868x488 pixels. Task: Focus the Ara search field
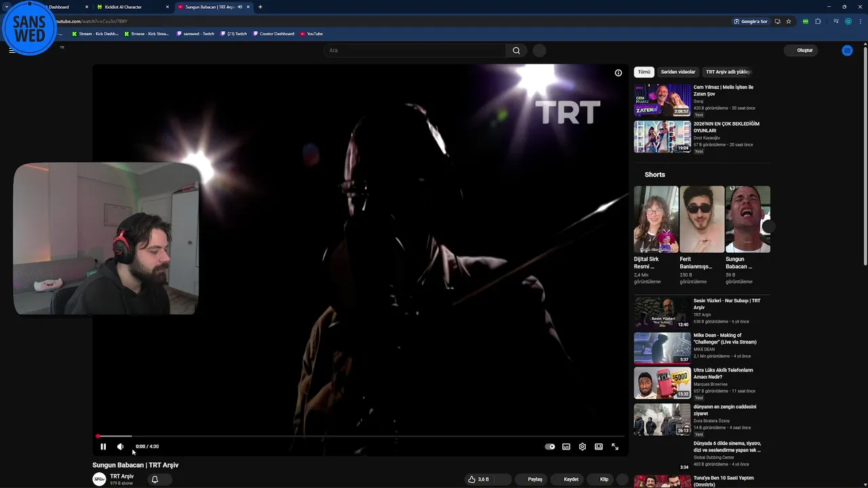[x=414, y=50]
